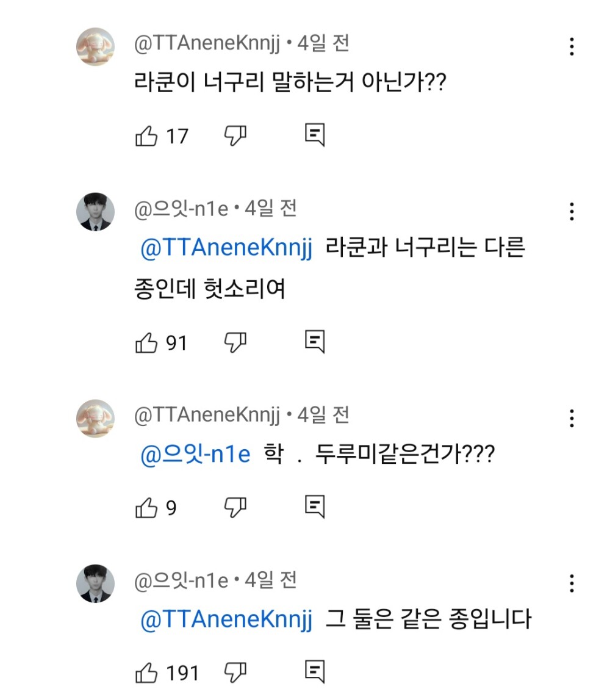Reply to the '라쿤이 너구리' comment

pos(315,135)
